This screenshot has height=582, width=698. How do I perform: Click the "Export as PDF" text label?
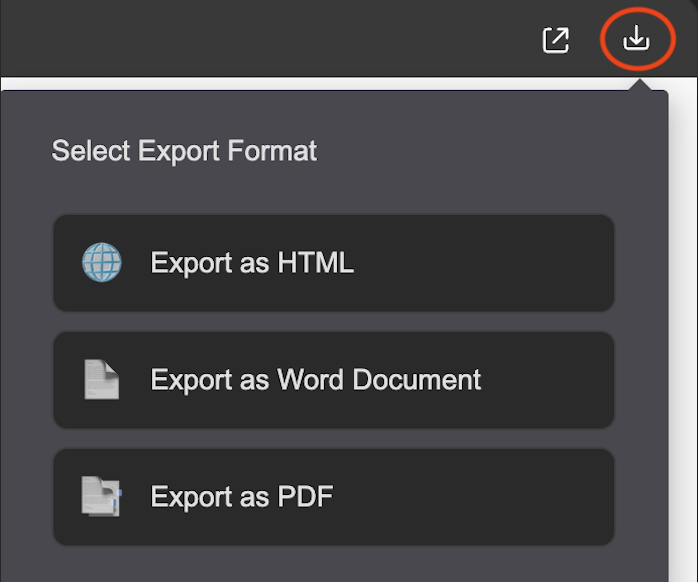point(242,497)
